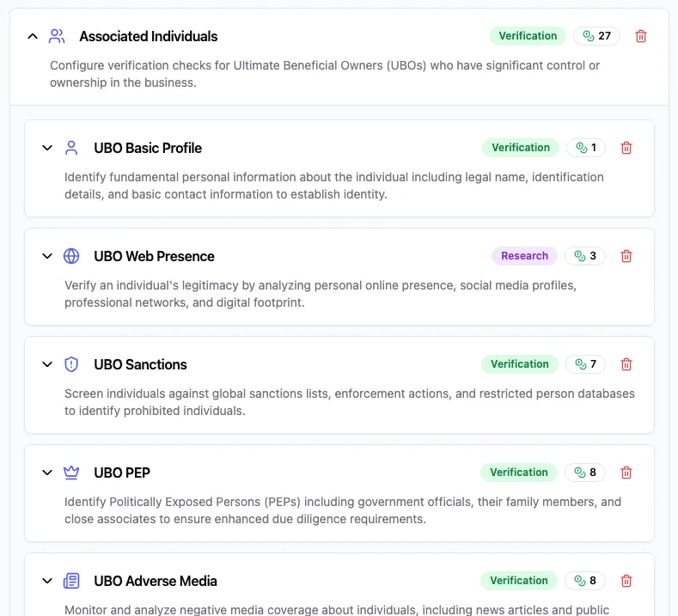The image size is (678, 616).
Task: Click trash icon for UBO Web Presence
Action: coord(626,256)
